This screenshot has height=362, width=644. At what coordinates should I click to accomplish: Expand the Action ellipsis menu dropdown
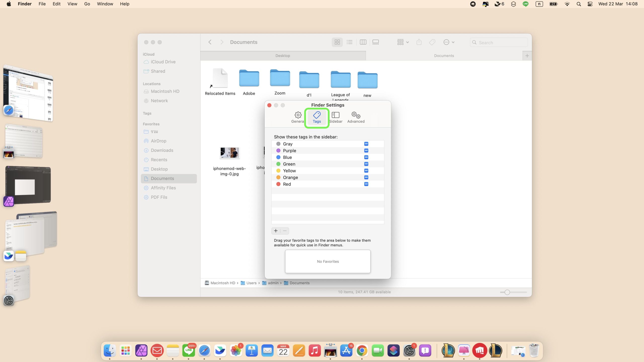pyautogui.click(x=449, y=42)
